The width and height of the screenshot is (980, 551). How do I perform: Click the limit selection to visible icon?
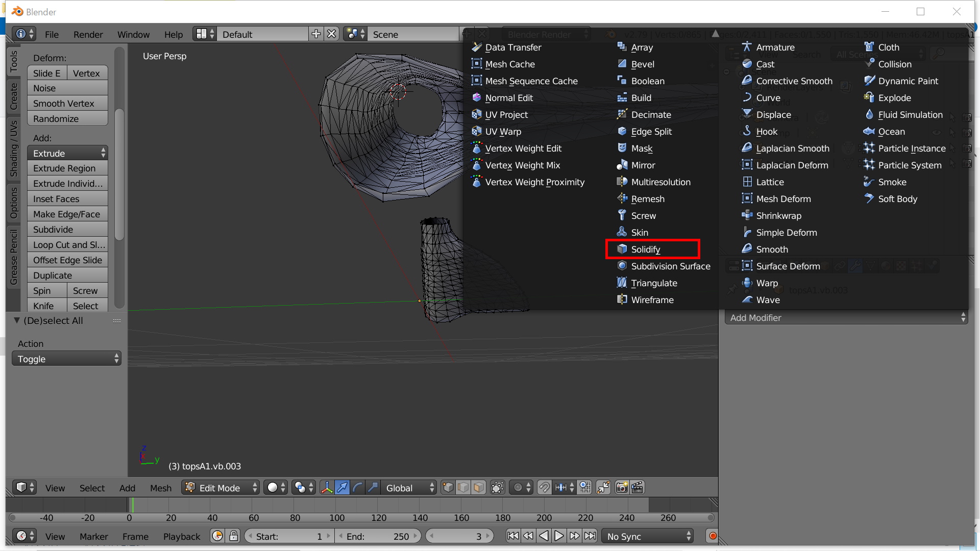pyautogui.click(x=497, y=488)
